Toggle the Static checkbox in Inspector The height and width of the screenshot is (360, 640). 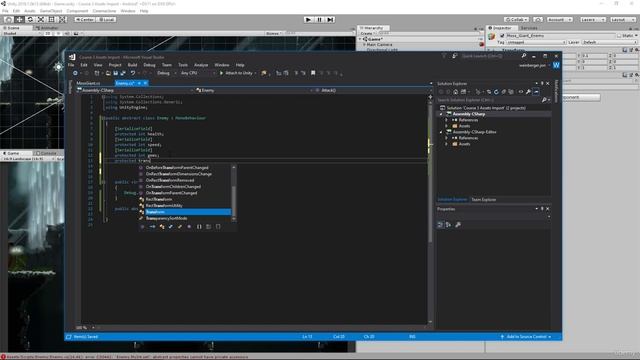619,36
